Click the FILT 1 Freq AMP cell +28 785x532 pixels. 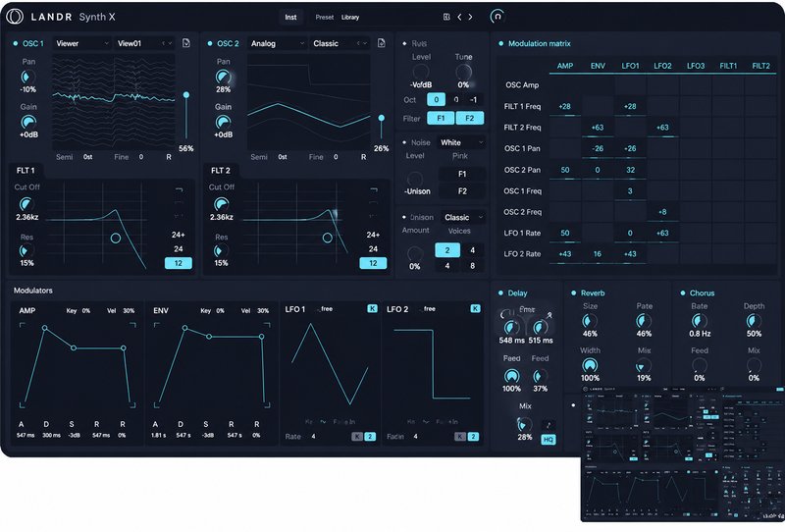click(x=565, y=106)
